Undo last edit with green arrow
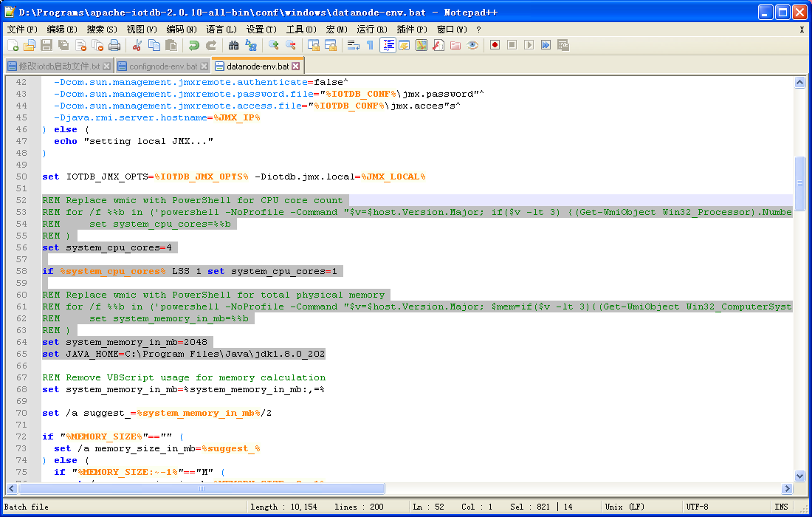The width and height of the screenshot is (812, 517). (x=194, y=46)
